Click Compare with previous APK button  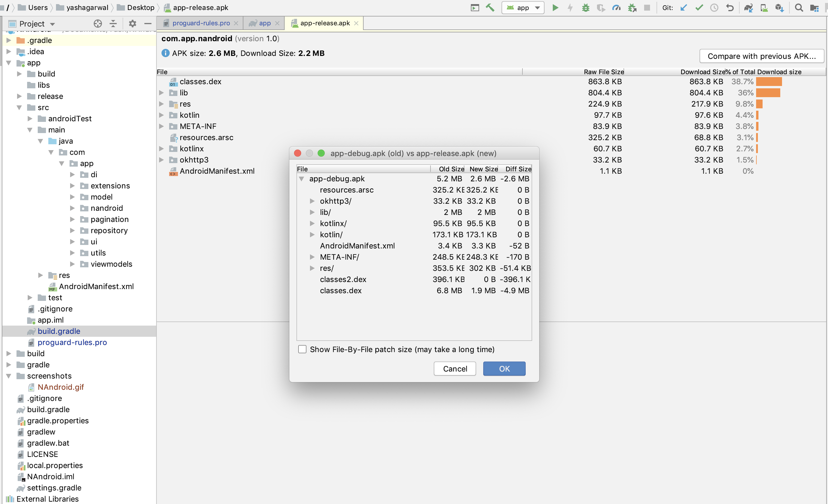761,56
